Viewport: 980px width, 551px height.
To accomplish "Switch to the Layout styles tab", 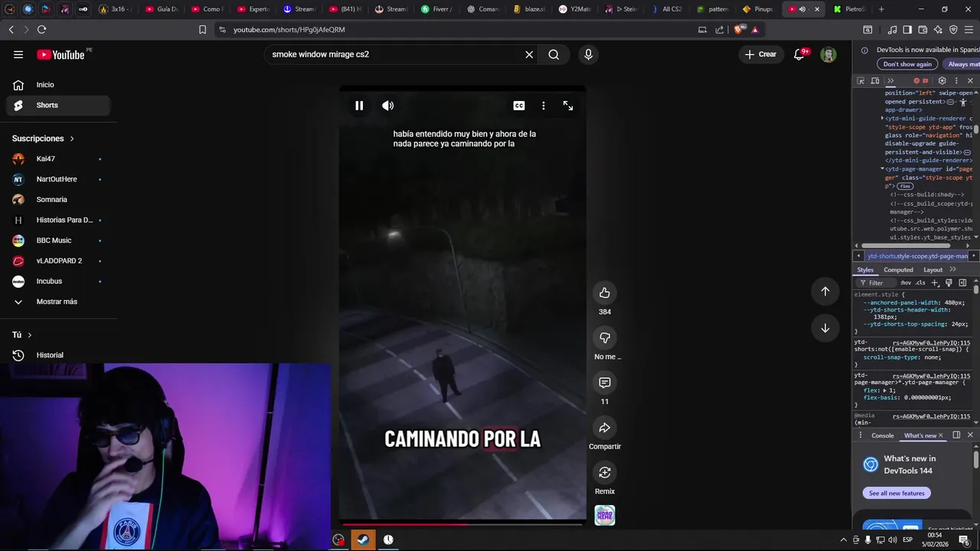I will [x=933, y=269].
